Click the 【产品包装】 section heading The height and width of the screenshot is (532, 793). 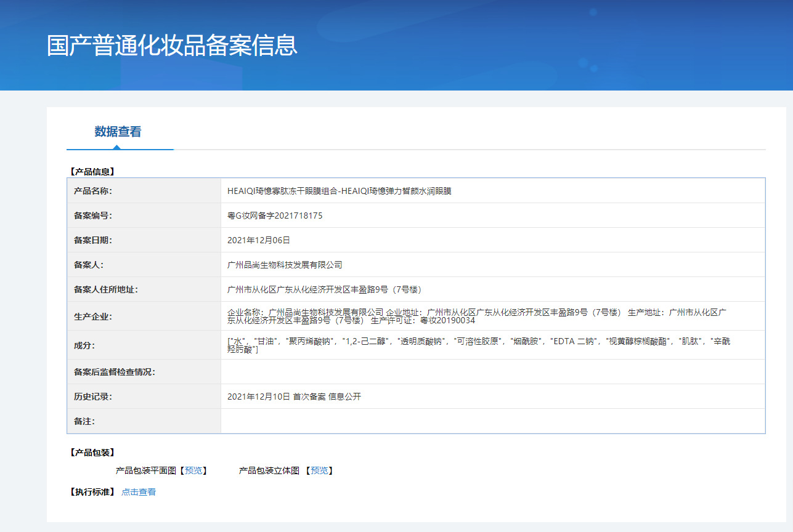point(92,453)
